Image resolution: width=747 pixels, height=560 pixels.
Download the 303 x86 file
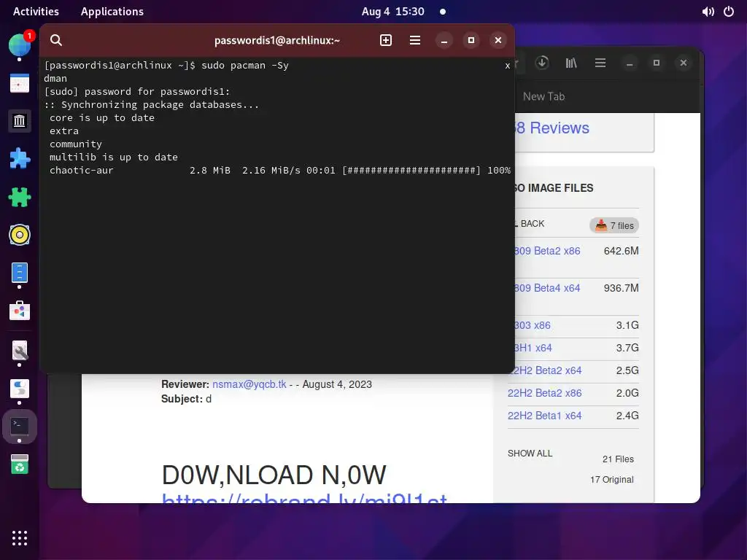(533, 325)
